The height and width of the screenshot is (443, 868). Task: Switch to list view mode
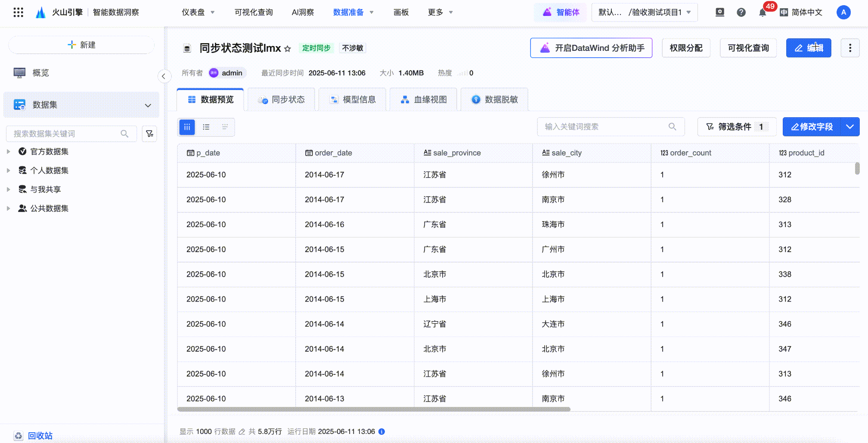[206, 127]
